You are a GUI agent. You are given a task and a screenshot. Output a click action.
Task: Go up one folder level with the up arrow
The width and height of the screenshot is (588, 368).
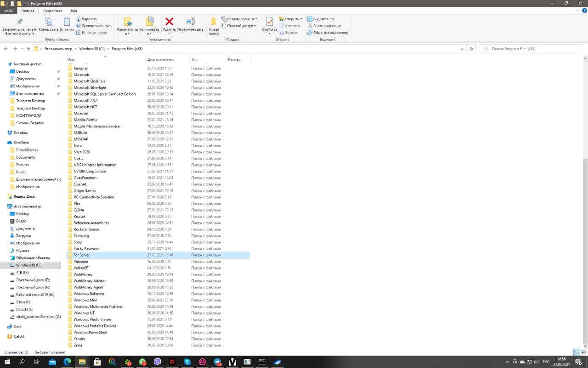tap(28, 49)
